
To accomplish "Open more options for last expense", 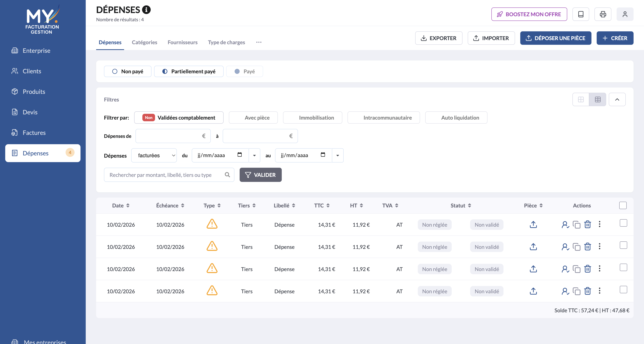I will tap(599, 291).
